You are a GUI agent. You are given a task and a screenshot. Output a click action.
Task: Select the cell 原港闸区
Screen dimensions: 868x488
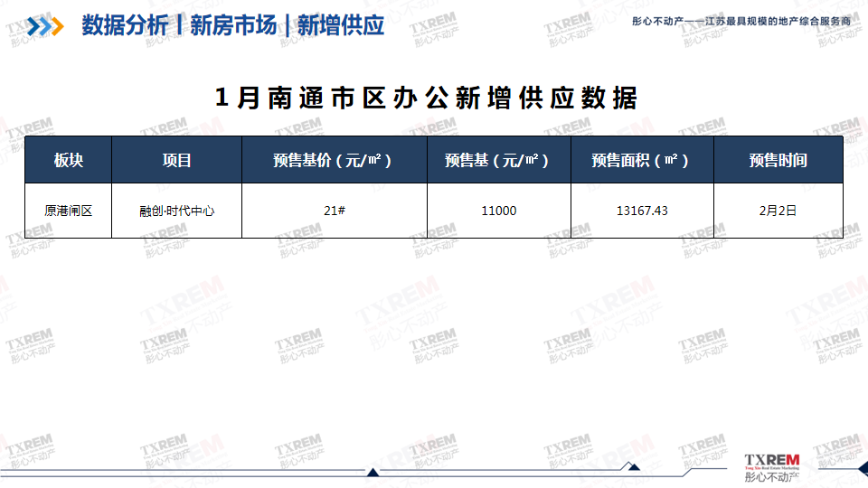click(x=68, y=211)
